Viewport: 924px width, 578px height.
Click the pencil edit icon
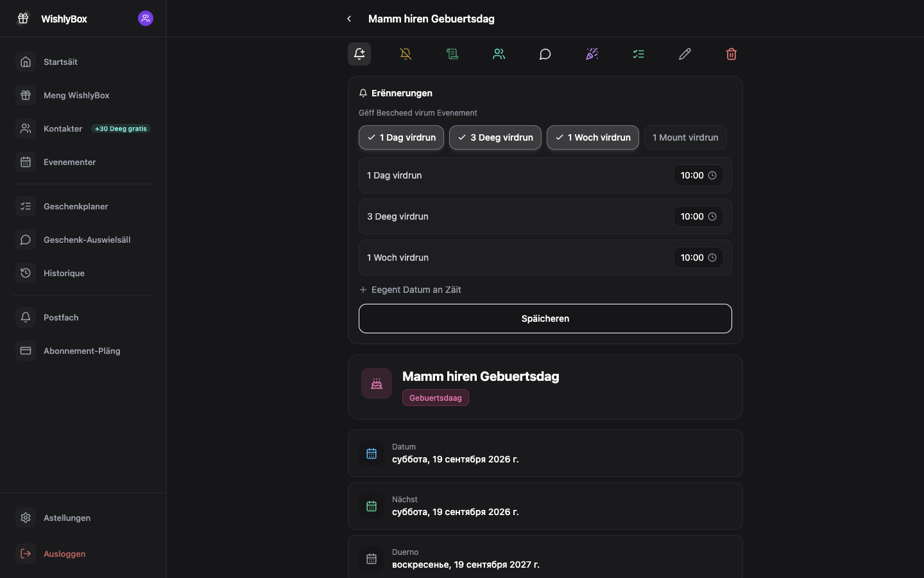point(685,54)
